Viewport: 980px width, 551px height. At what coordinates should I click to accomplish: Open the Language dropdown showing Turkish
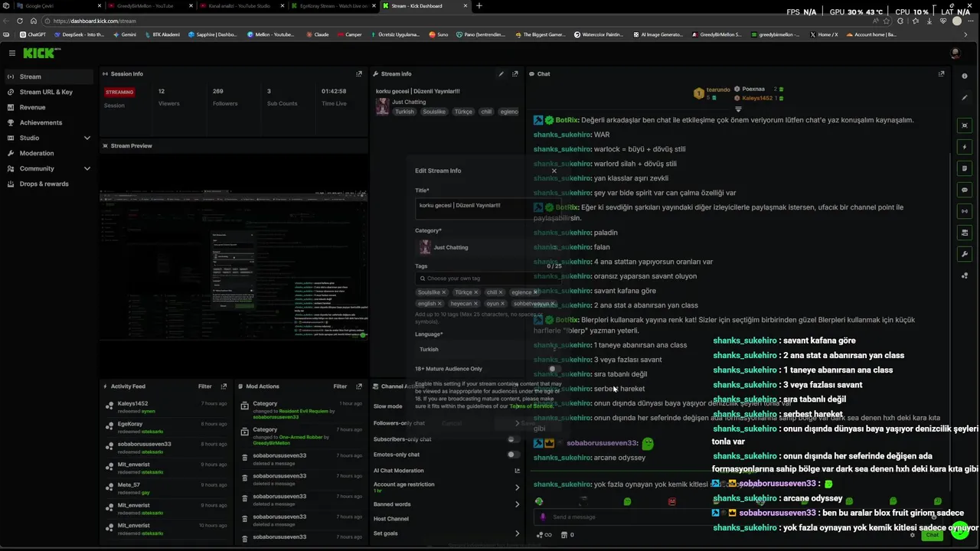click(488, 350)
